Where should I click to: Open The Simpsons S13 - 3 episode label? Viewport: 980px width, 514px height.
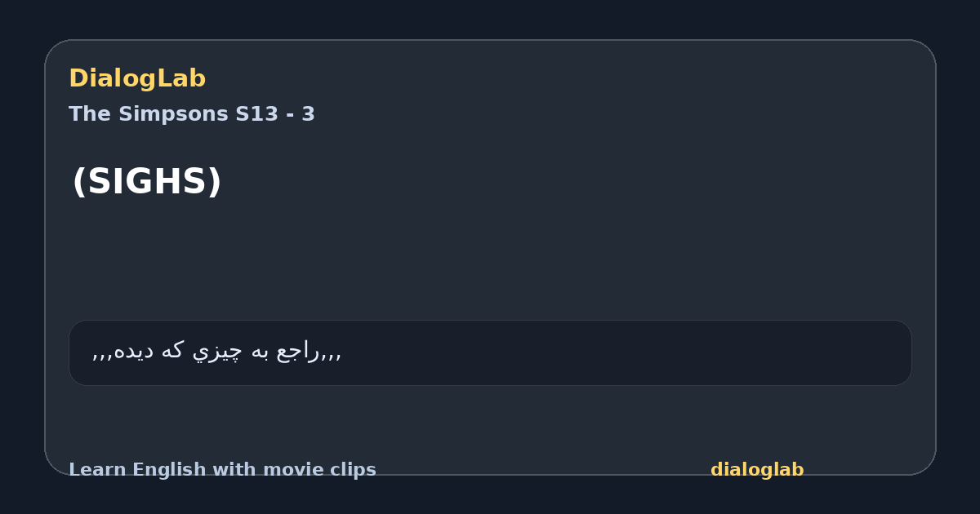pyautogui.click(x=192, y=114)
